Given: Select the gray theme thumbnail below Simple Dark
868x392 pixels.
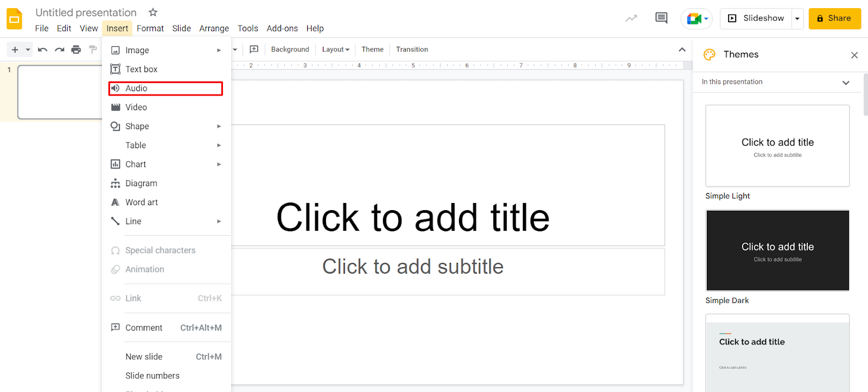Looking at the screenshot, I should pyautogui.click(x=777, y=353).
